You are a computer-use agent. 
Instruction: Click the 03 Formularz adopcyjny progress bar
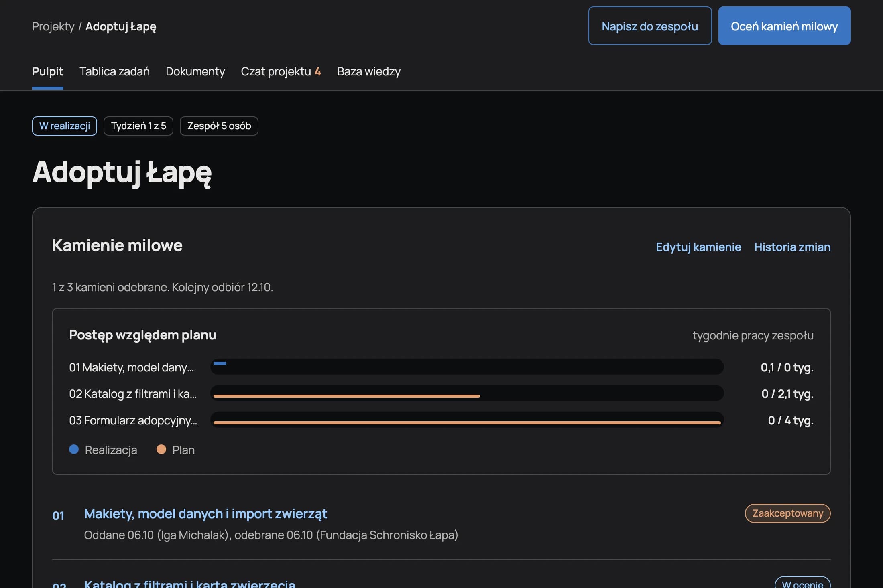(467, 420)
